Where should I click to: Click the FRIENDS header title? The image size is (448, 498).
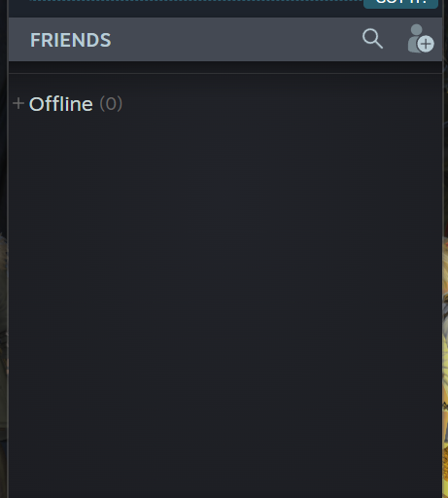[71, 40]
